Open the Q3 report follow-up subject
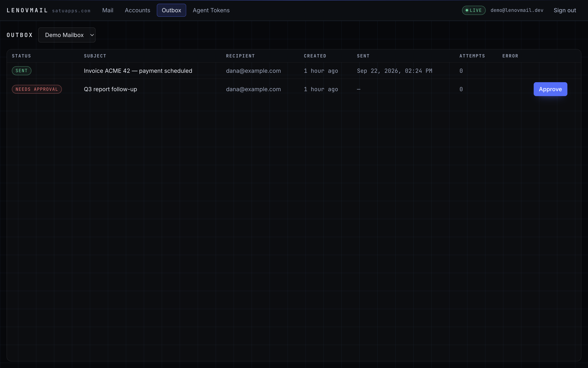Viewport: 588px width, 368px height. pos(110,89)
